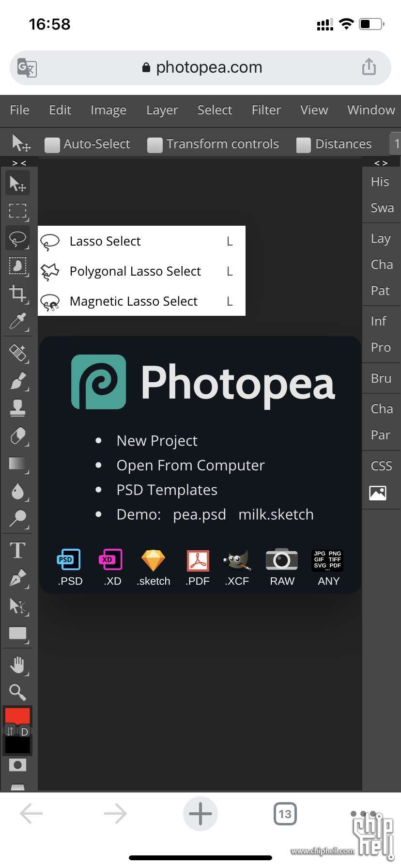This screenshot has width=401, height=868.
Task: Choose the Gradient tool
Action: click(18, 464)
